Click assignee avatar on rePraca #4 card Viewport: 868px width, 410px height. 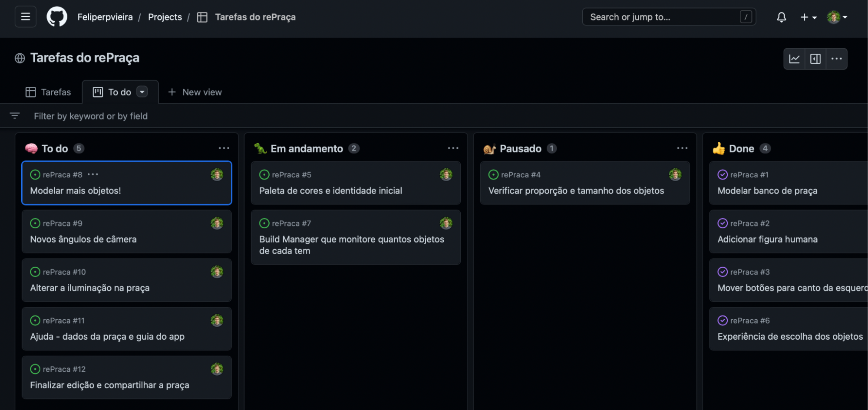coord(675,174)
